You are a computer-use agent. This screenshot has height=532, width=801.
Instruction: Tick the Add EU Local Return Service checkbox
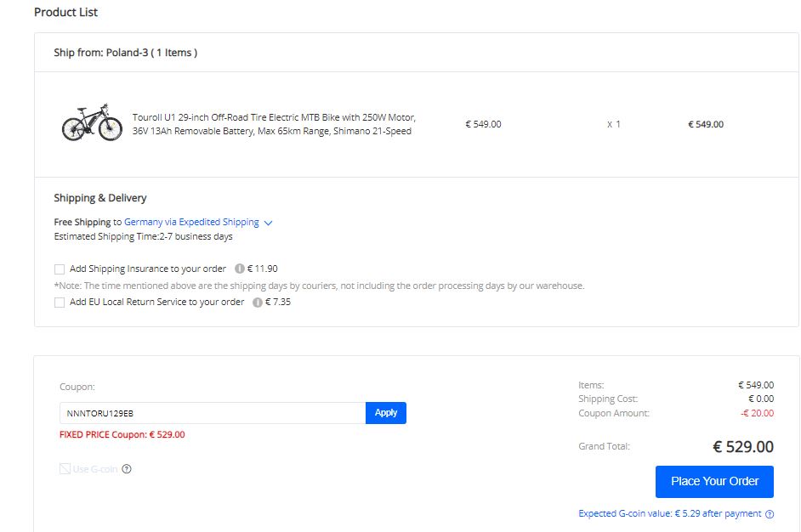coord(60,303)
